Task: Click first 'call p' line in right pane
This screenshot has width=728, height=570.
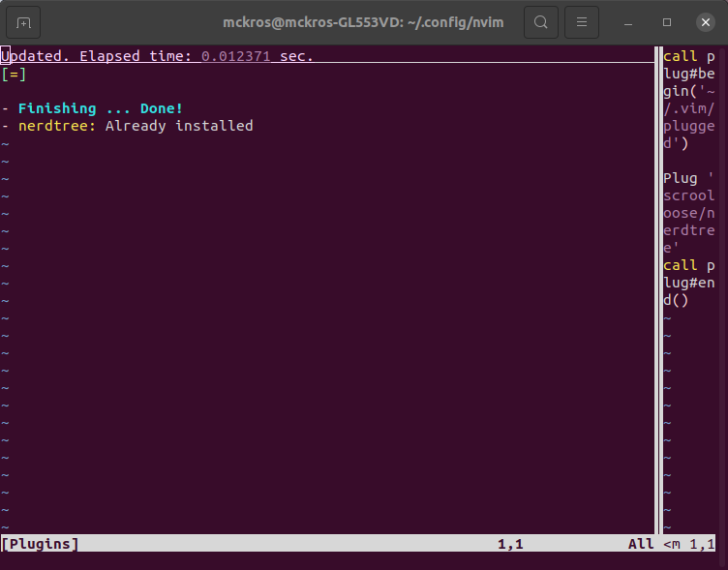Action: [689, 57]
